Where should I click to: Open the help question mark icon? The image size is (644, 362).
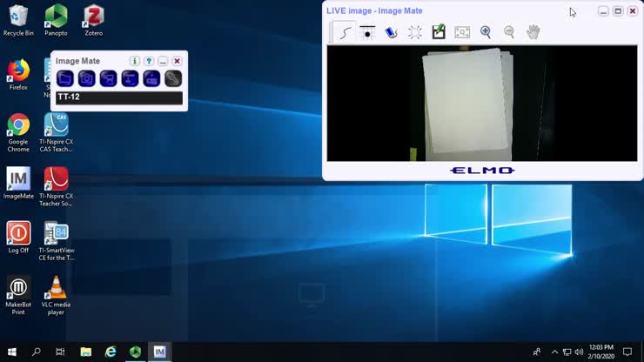(149, 61)
